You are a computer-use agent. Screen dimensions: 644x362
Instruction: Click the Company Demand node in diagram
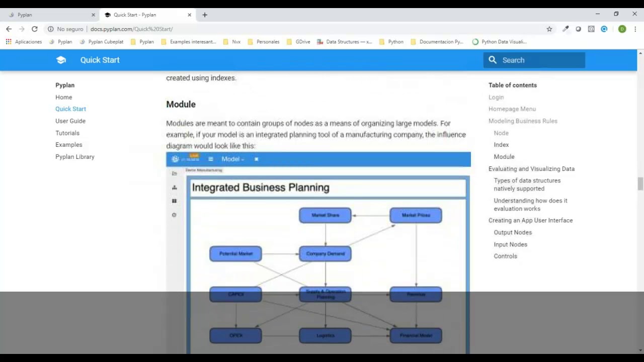(x=325, y=253)
